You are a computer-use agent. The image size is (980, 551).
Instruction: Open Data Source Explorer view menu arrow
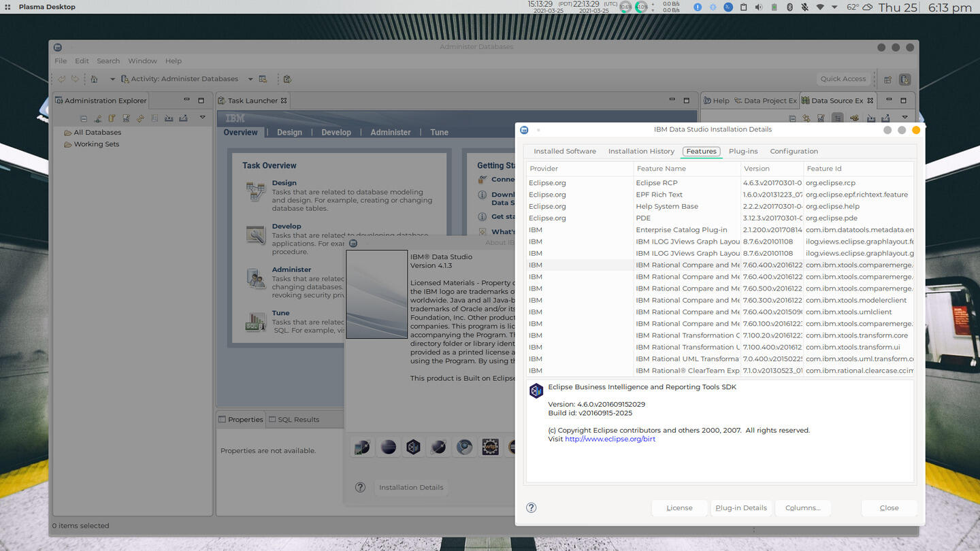[x=904, y=118]
